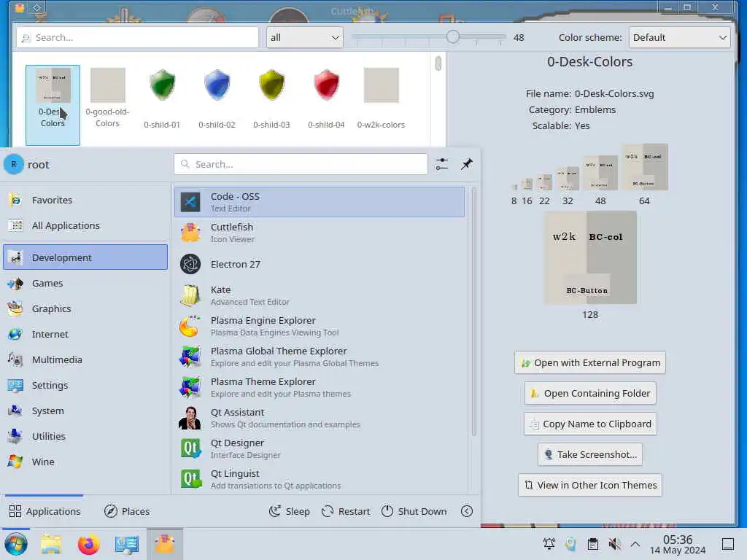Click the application launcher search field
Screen dimensions: 747x560
click(x=301, y=164)
